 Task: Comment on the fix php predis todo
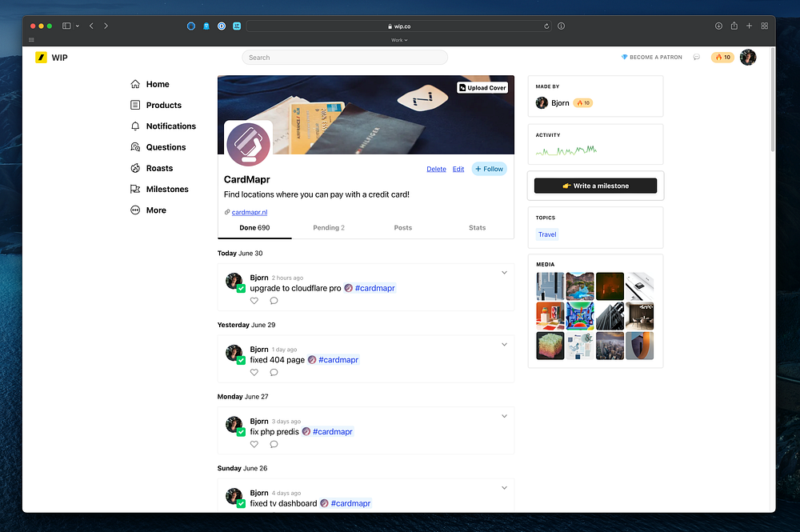pos(274,444)
